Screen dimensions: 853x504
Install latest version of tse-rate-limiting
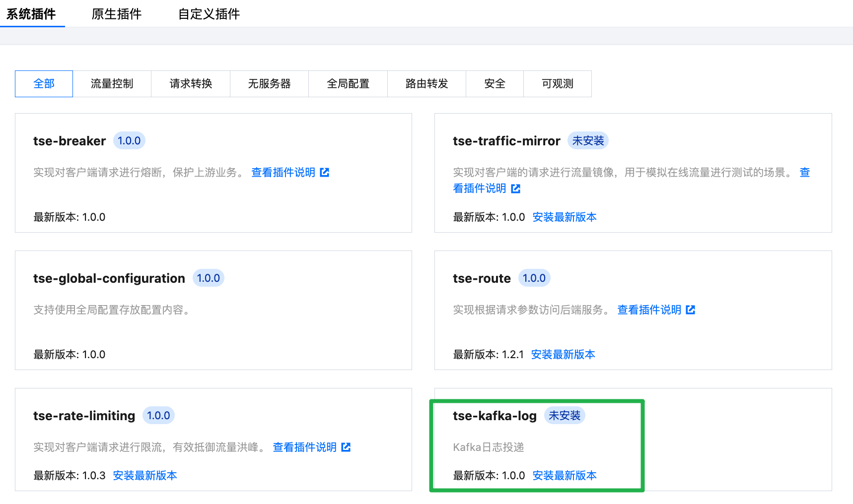click(145, 476)
